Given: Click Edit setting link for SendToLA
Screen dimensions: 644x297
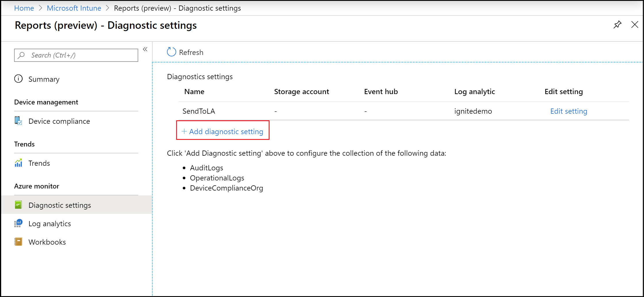Looking at the screenshot, I should click(x=568, y=111).
